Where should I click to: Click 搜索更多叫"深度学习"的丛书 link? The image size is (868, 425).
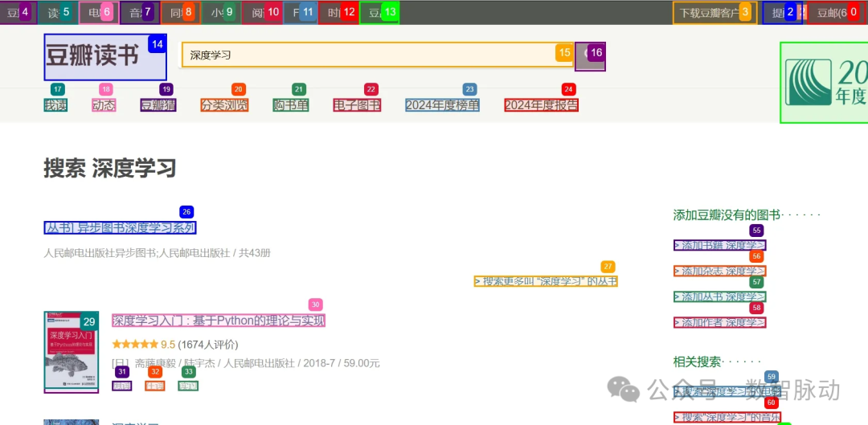pos(546,281)
